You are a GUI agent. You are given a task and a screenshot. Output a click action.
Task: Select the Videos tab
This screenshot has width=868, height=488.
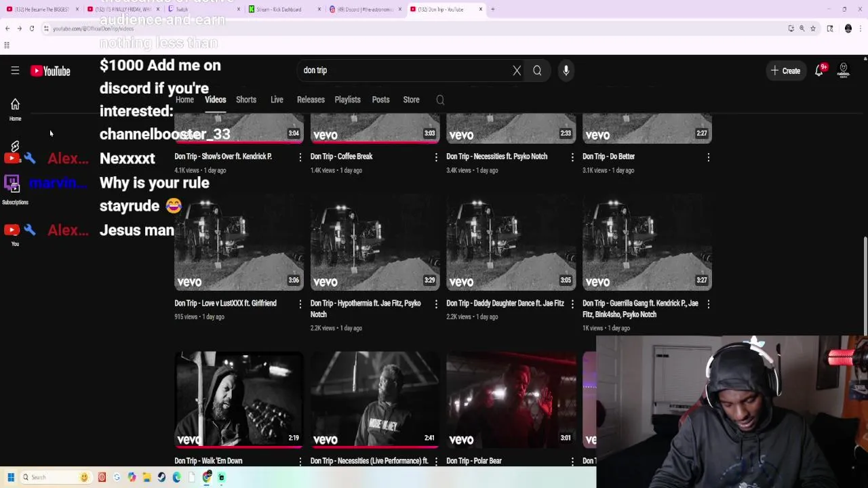tap(215, 100)
